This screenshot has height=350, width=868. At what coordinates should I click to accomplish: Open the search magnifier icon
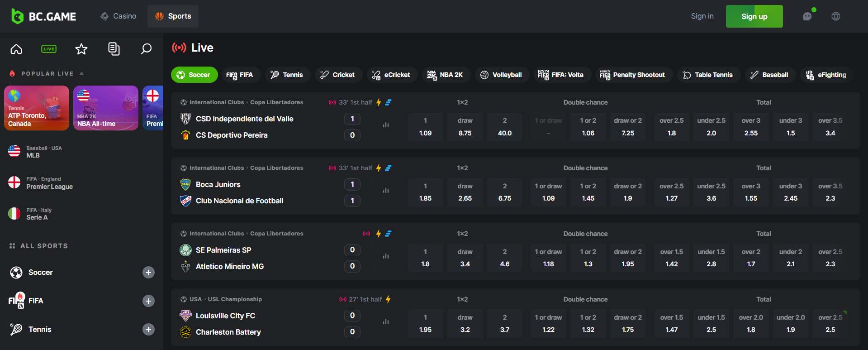[x=146, y=49]
